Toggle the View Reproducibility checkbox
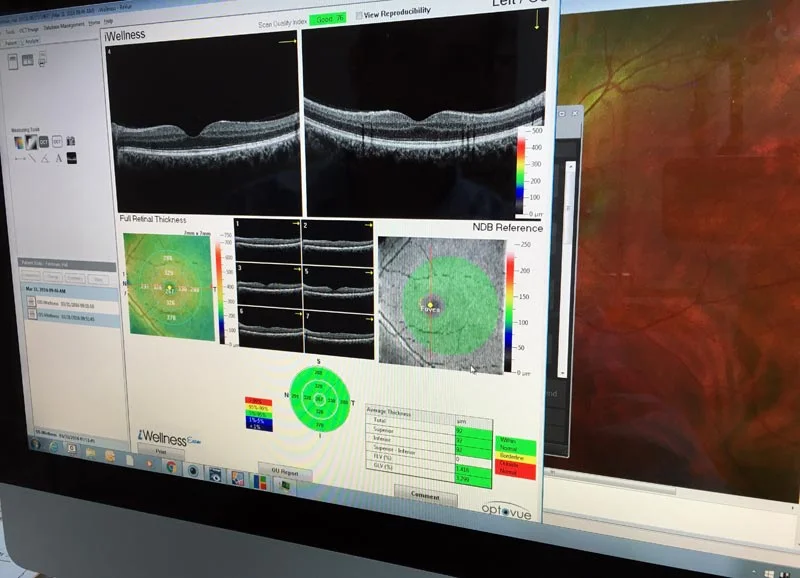This screenshot has height=578, width=800. (359, 15)
